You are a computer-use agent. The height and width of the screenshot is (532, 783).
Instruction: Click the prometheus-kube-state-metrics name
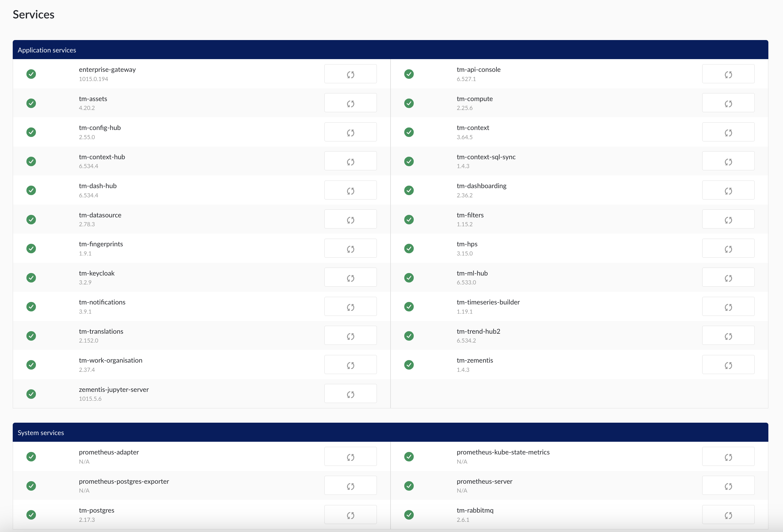[x=503, y=452]
